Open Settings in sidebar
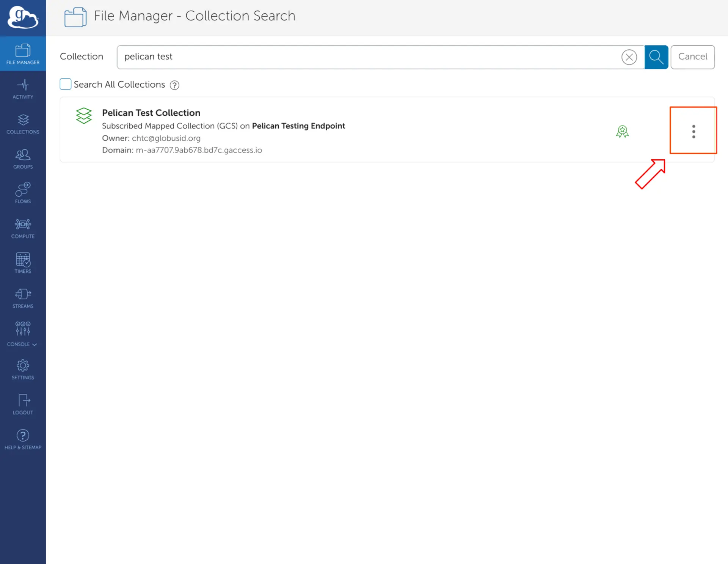The width and height of the screenshot is (728, 564). point(23,369)
